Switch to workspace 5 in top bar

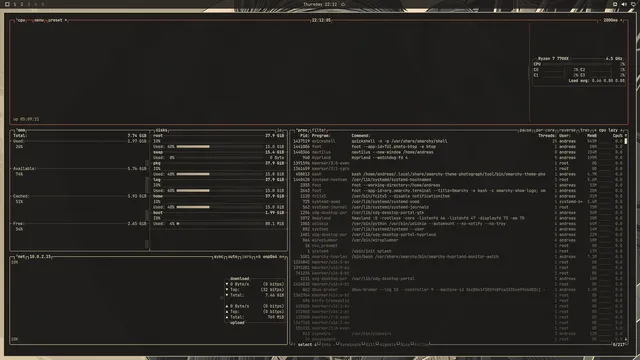pos(42,4)
